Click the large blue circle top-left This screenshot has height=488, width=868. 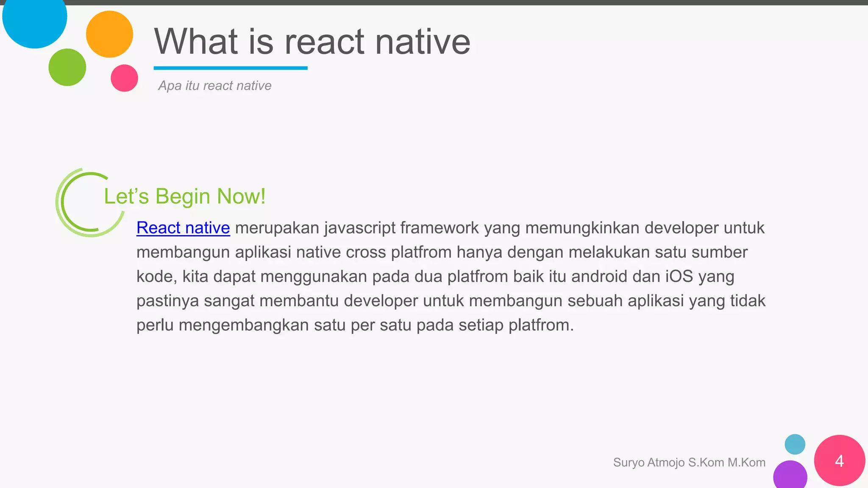click(x=35, y=18)
